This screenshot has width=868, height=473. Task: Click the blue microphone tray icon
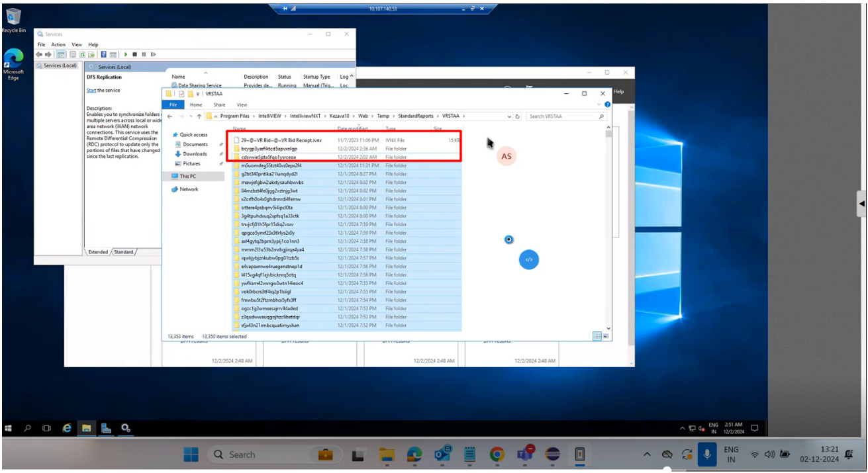[x=708, y=454]
